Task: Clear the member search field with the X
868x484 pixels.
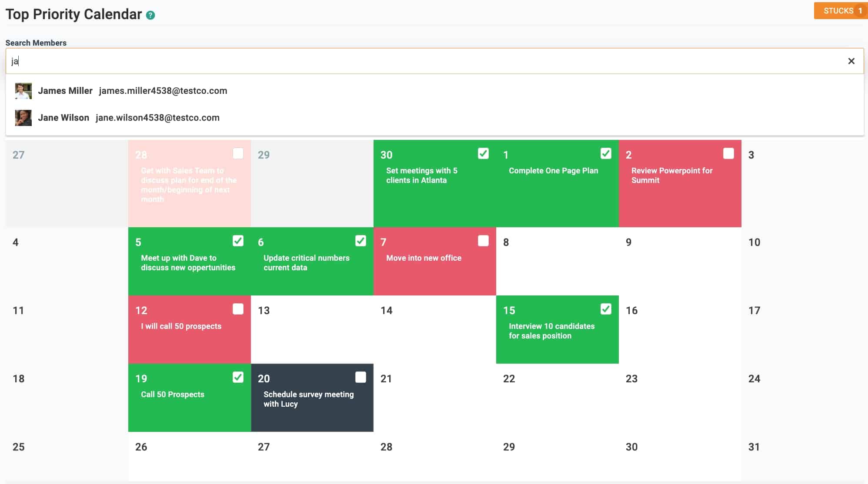Action: coord(851,61)
